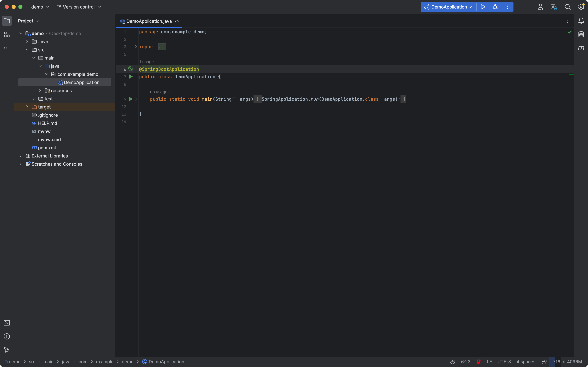Open the Version control menu
Image resolution: width=588 pixels, height=367 pixels.
(x=79, y=7)
